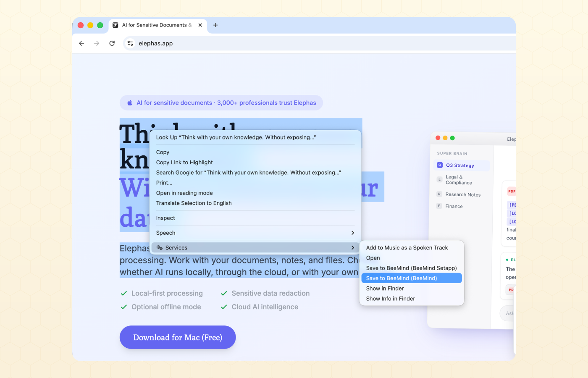Click the Q3 Strategy brain icon
The image size is (588, 378).
pyautogui.click(x=440, y=165)
